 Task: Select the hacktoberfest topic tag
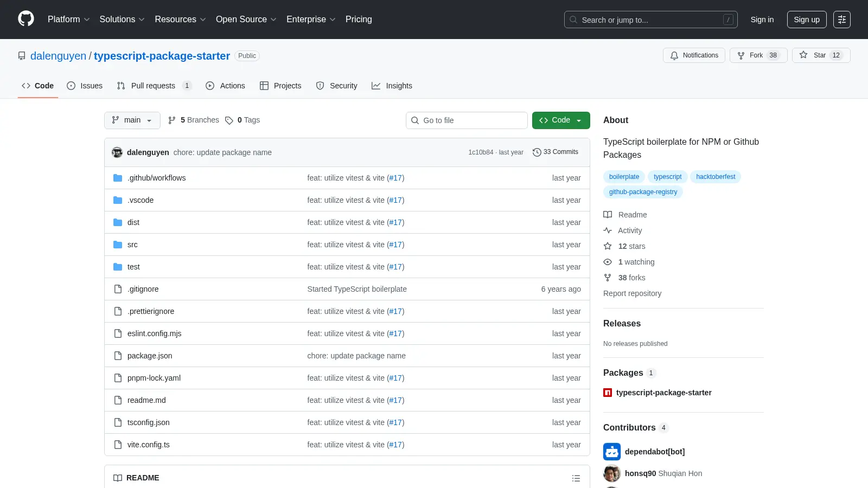[x=716, y=177]
